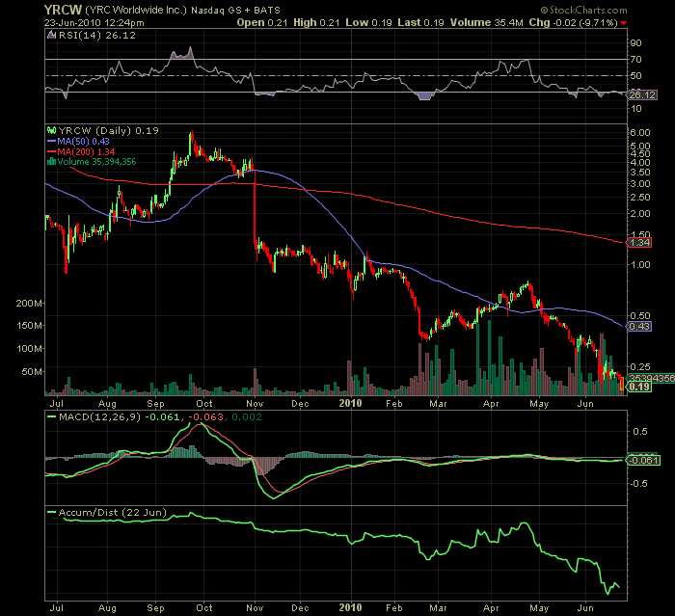Click the -0.061 MACD value tag
The width and height of the screenshot is (675, 616).
643,460
